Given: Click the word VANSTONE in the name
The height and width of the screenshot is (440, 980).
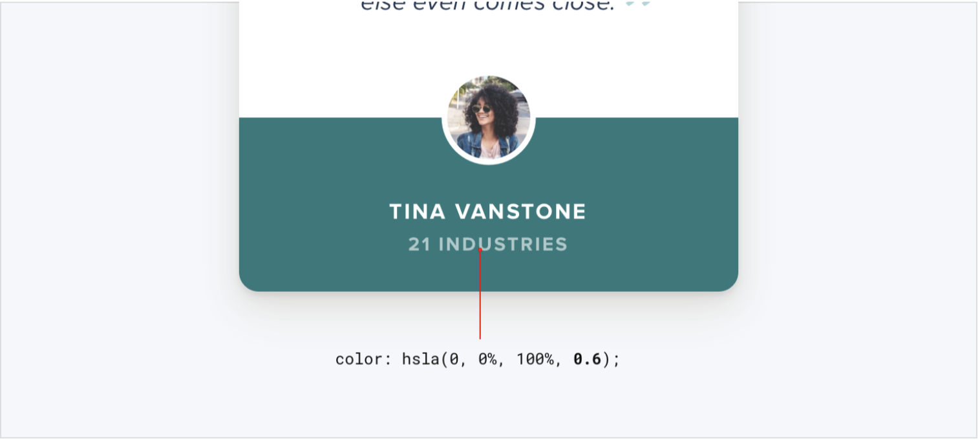Looking at the screenshot, I should 520,212.
